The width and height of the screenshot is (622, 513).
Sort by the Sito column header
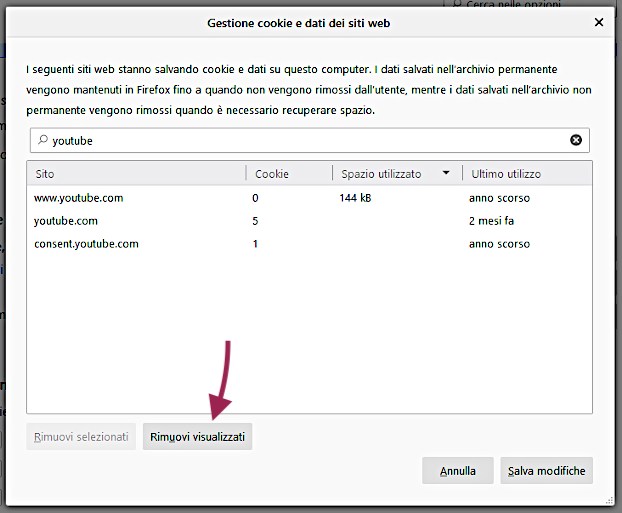(136, 174)
